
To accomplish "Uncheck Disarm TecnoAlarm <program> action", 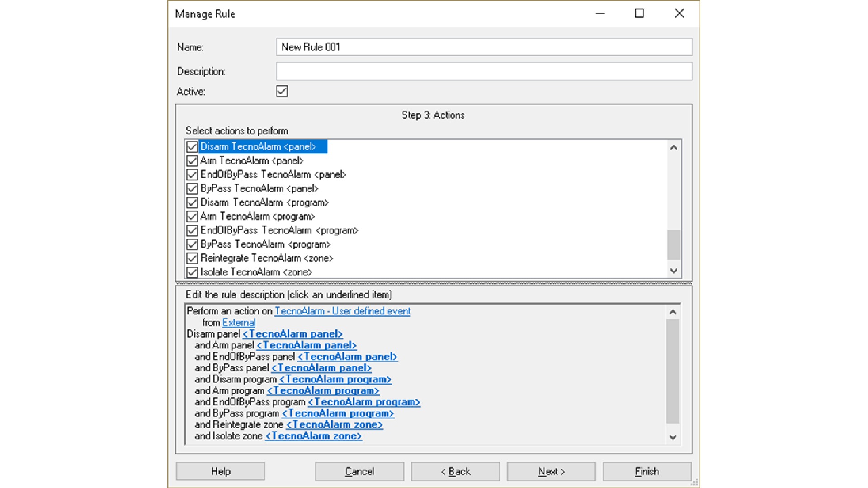I will [x=192, y=203].
